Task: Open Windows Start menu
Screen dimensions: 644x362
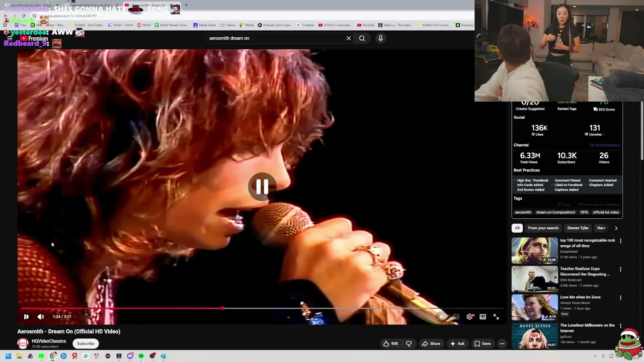Action: pos(8,356)
